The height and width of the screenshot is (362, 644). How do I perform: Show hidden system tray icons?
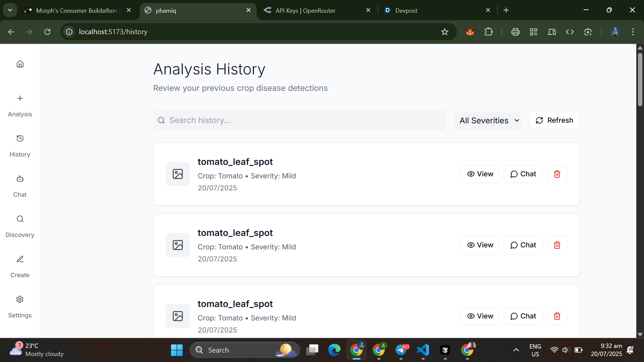[x=516, y=350]
